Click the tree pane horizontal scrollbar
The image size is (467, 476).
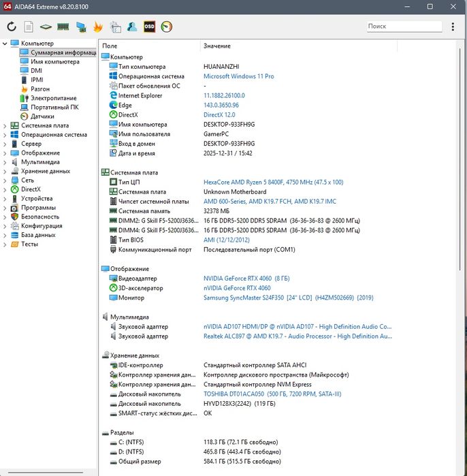[x=46, y=473]
